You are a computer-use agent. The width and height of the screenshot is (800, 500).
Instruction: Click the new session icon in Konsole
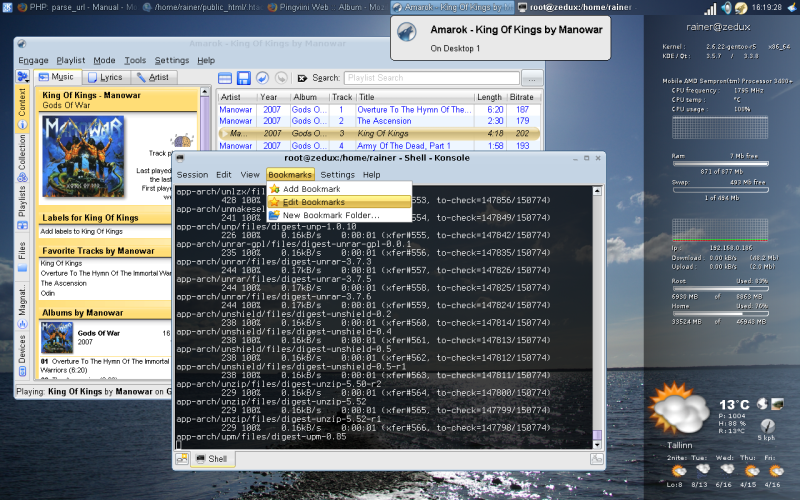tap(182, 459)
